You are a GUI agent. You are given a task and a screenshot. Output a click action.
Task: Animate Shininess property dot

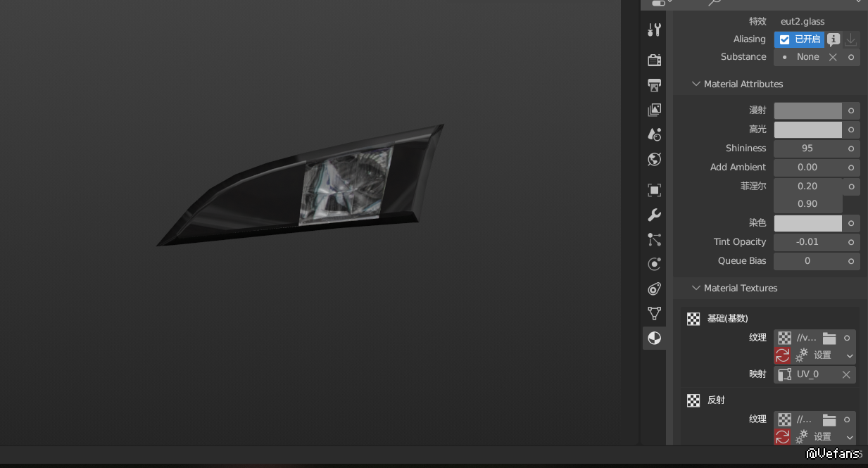click(851, 148)
